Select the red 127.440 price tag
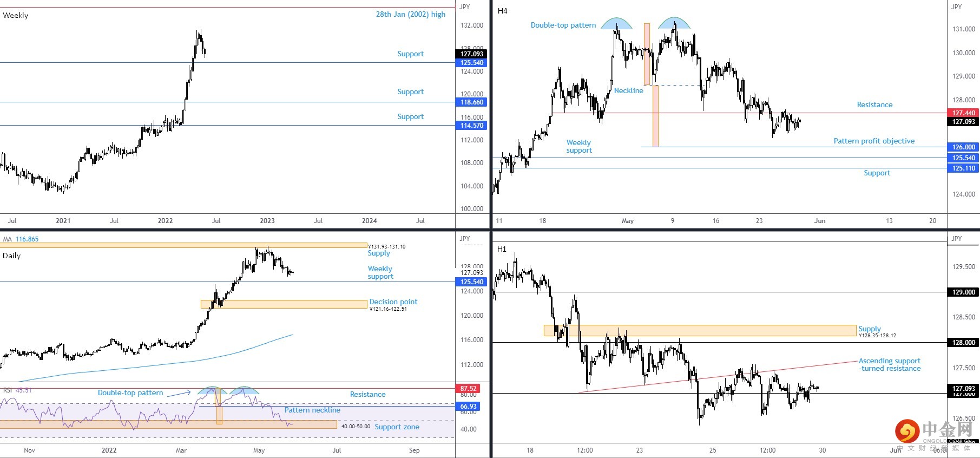980x458 pixels. 963,113
